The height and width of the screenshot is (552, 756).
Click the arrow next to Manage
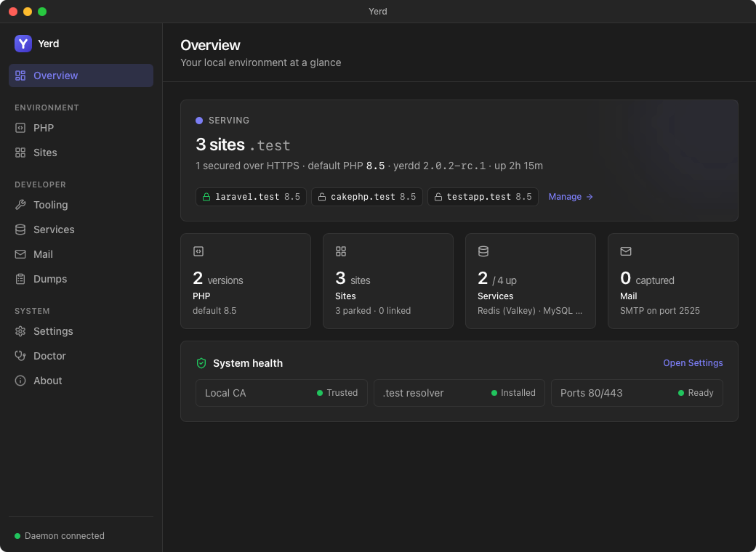point(590,197)
